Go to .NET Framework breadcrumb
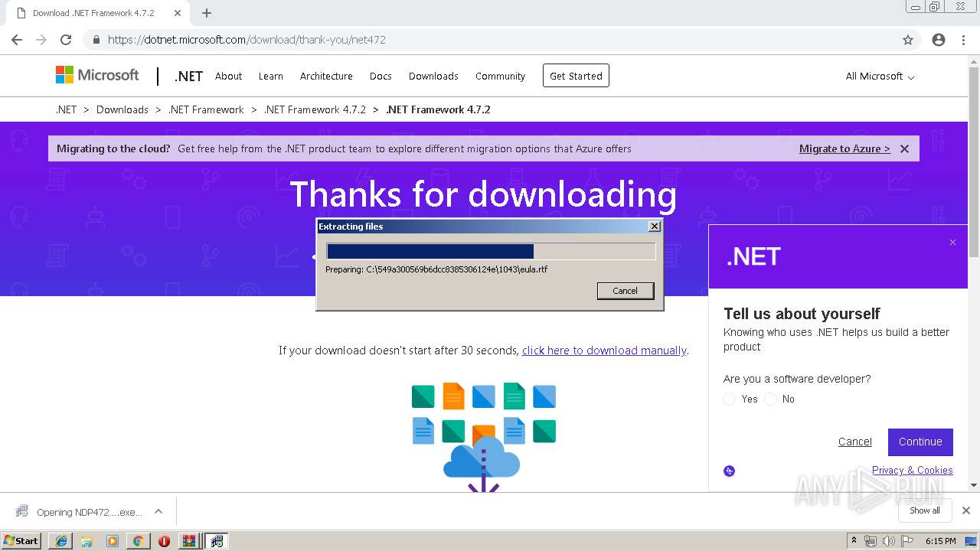Viewport: 980px width, 551px height. pyautogui.click(x=206, y=109)
